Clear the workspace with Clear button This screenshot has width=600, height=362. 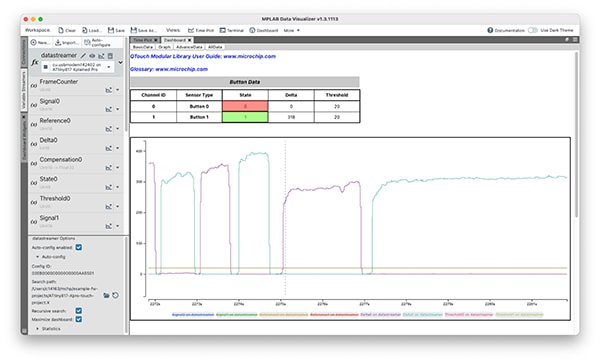(x=67, y=30)
